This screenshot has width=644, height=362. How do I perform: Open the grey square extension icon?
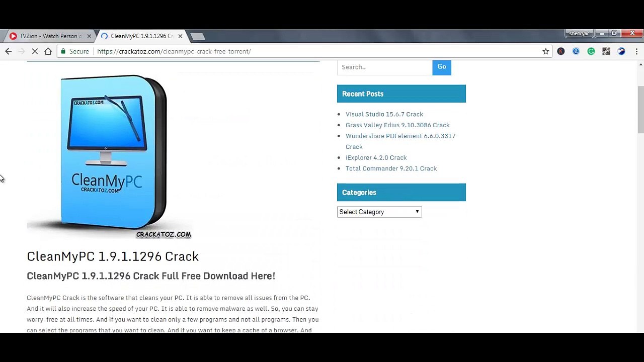tap(606, 51)
